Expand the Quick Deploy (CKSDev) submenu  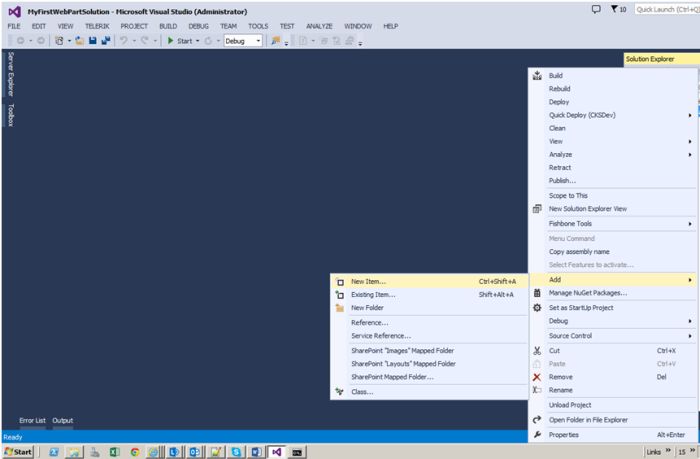pyautogui.click(x=690, y=115)
